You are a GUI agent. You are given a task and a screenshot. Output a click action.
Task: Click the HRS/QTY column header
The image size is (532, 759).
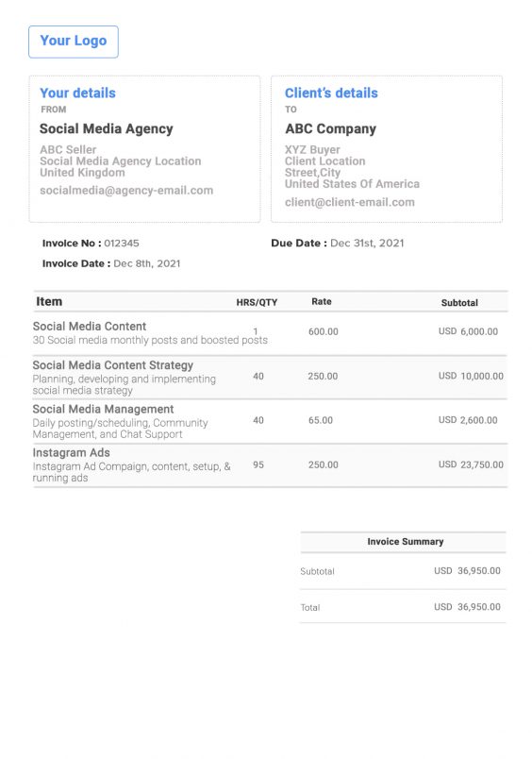click(257, 302)
